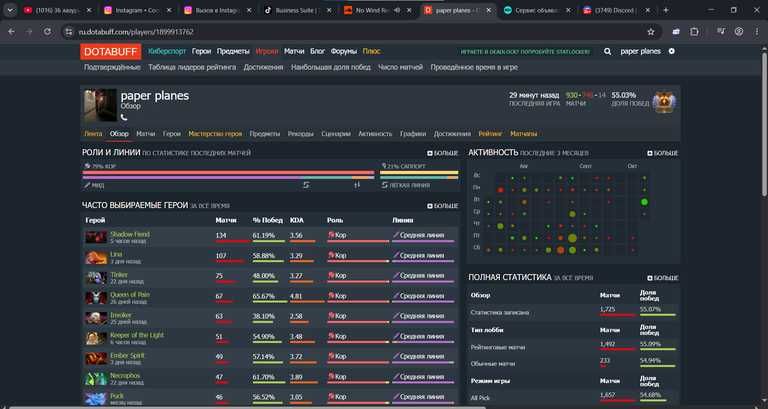This screenshot has width=768, height=409.
Task: Close the Business Suite browser tab
Action: click(329, 10)
